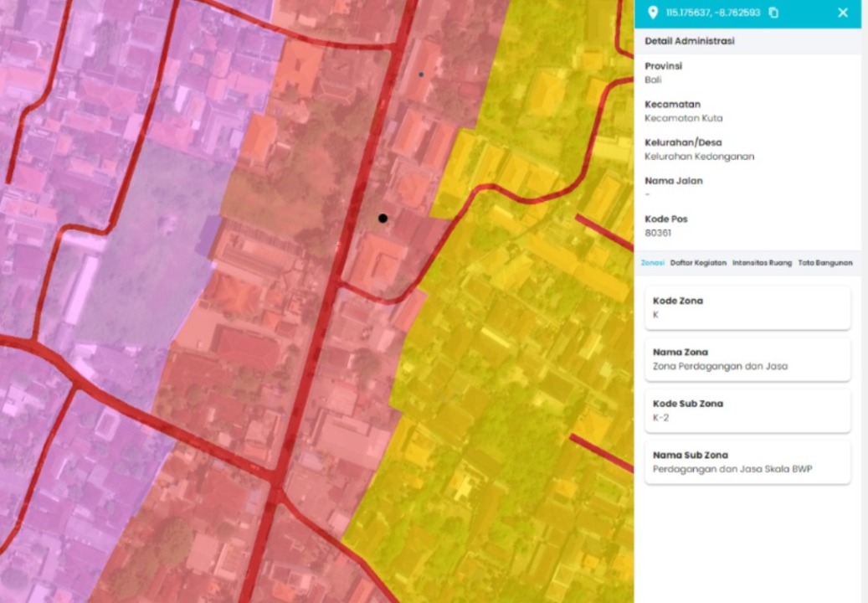
Task: Click the Kode Zona card
Action: tap(747, 307)
